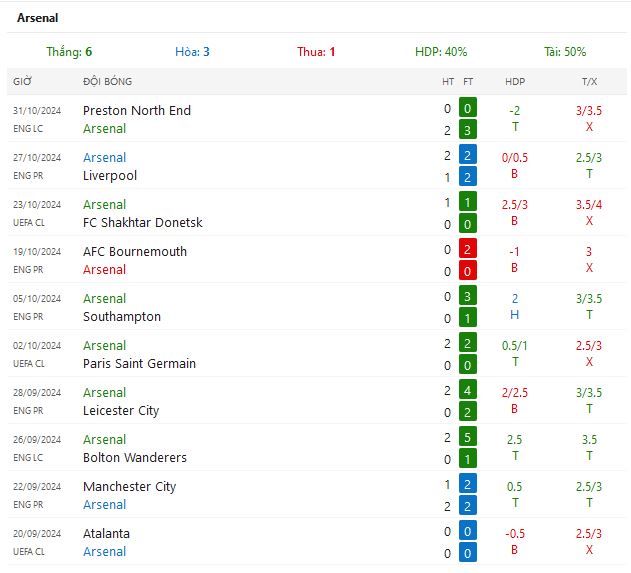Select the Hòa: 3 draws stat

coord(192,52)
